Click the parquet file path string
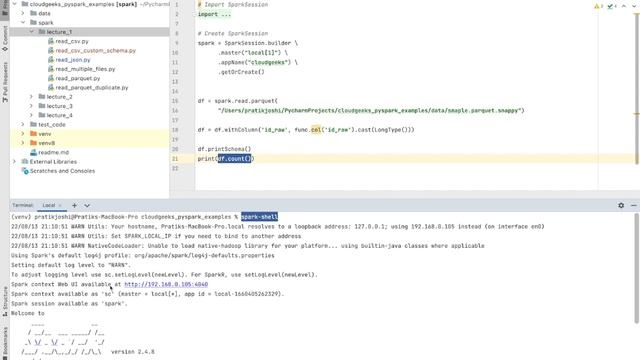This screenshot has width=640, height=360. click(371, 110)
